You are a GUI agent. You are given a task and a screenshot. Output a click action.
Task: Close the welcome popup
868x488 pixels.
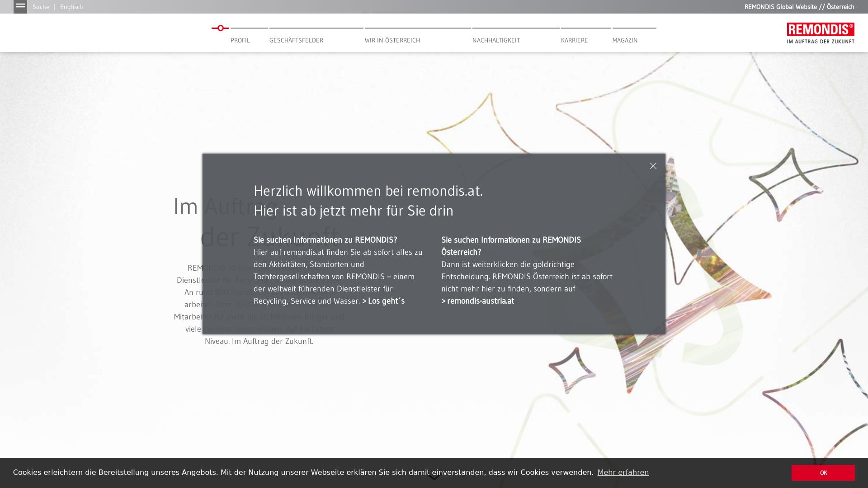tap(653, 166)
